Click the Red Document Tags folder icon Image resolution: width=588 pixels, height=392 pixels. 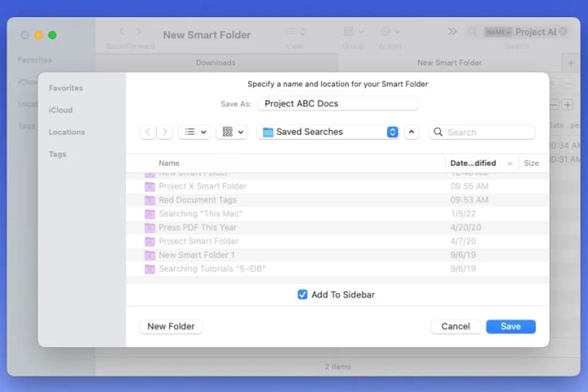150,200
